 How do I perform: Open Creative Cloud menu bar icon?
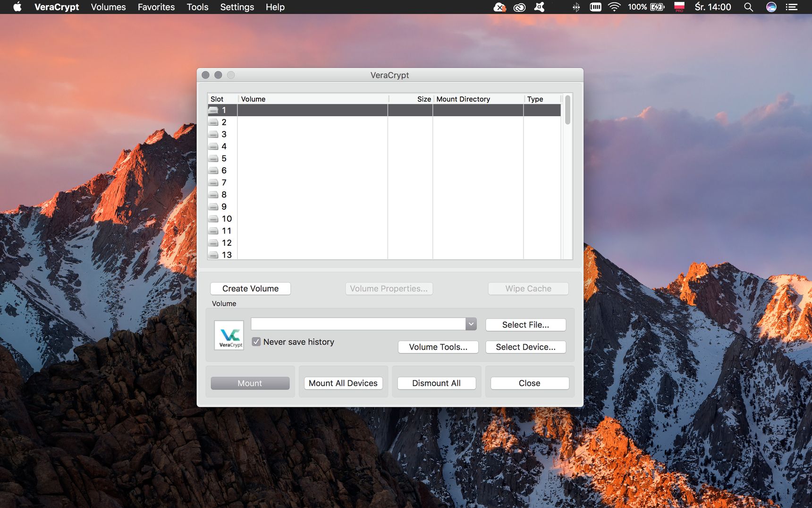(519, 7)
